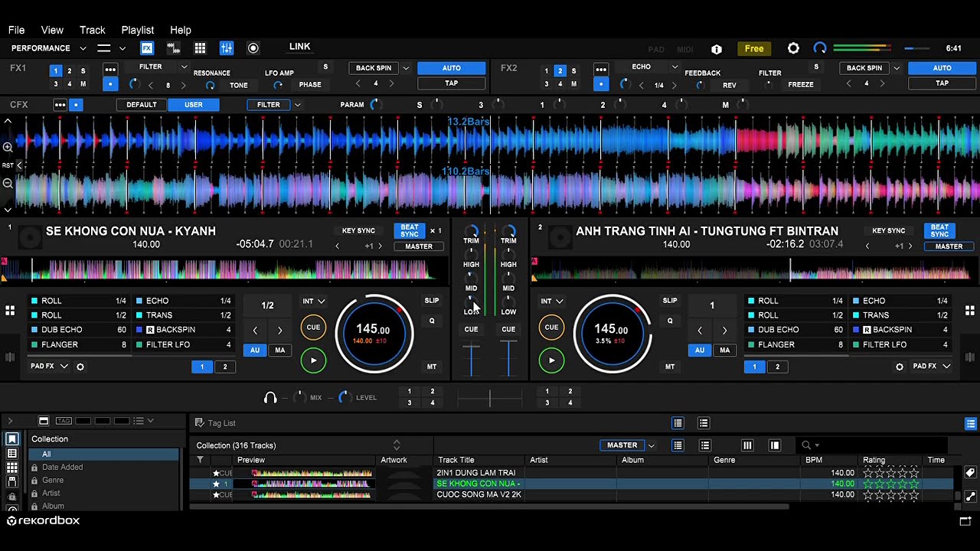The image size is (980, 551).
Task: Open the info icon beside Free
Action: (x=717, y=49)
